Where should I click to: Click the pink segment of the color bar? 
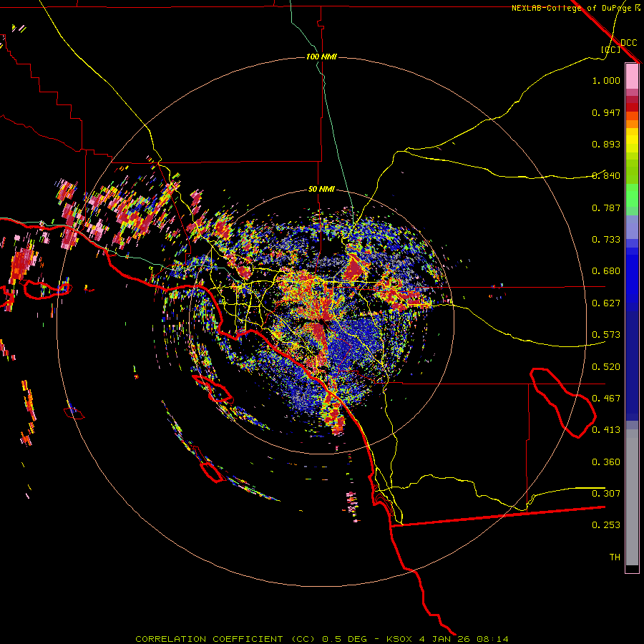coord(632,77)
